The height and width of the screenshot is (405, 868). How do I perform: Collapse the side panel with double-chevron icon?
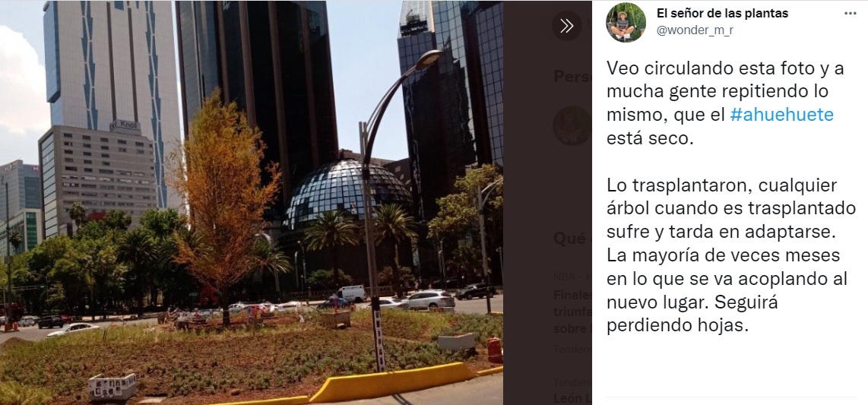[x=566, y=26]
